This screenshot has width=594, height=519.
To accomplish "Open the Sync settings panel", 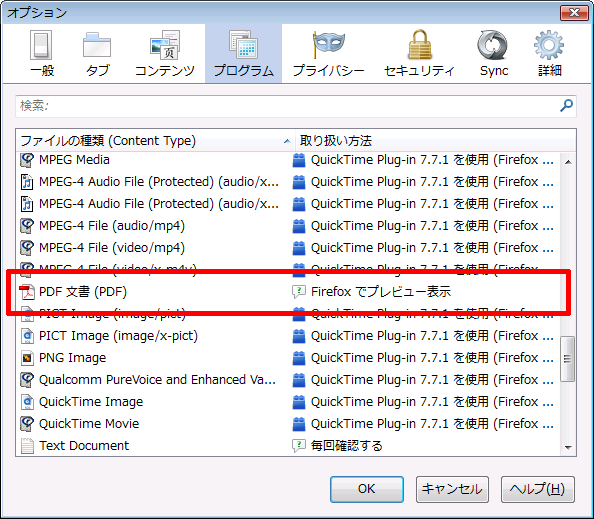I will point(494,54).
